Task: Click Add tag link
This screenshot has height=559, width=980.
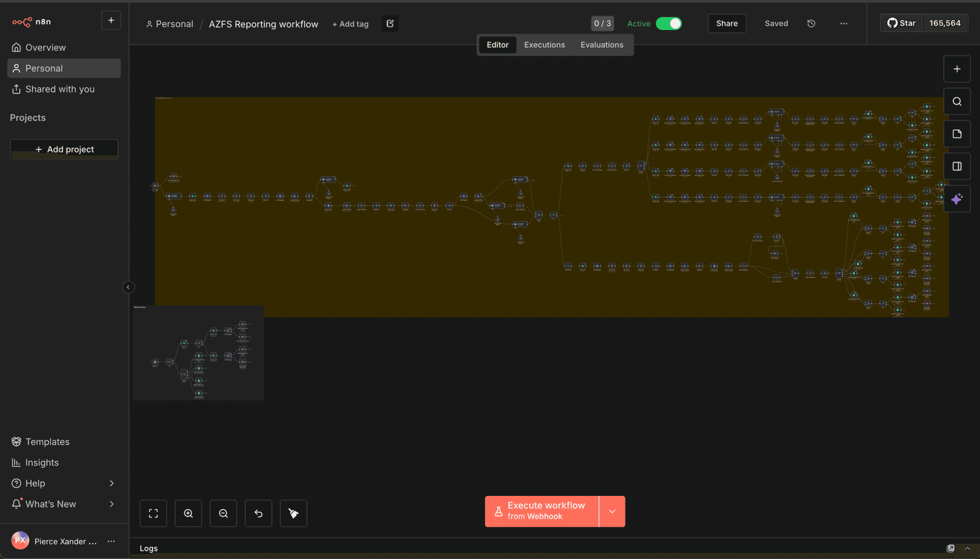Action: [x=350, y=24]
